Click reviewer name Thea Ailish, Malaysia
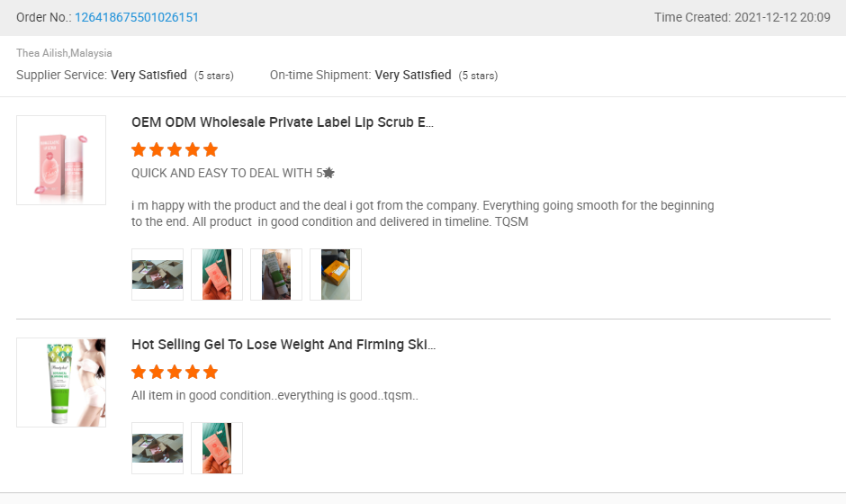Viewport: 846px width, 504px height. point(64,53)
